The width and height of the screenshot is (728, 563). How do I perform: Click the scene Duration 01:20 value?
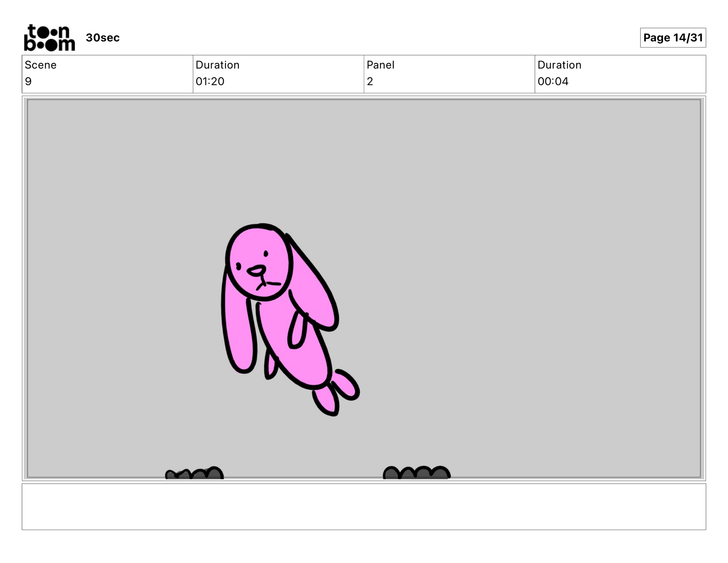tap(210, 81)
